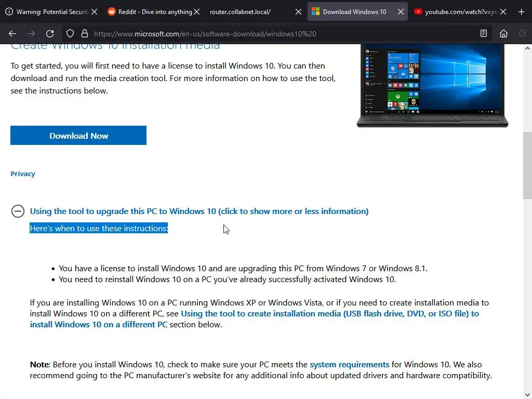Click the 'To get started' paragraph
This screenshot has width=532, height=399.
pos(173,78)
